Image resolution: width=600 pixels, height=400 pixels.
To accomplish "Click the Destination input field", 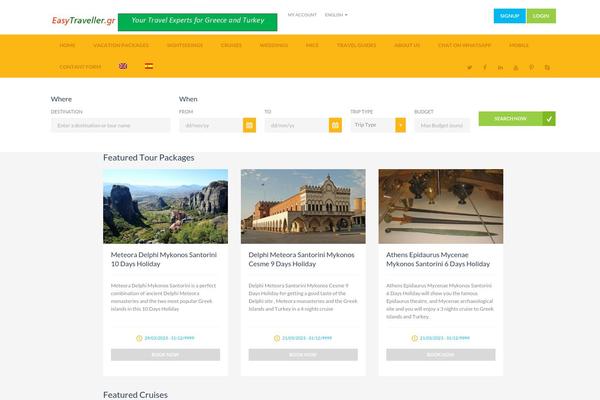I will point(111,125).
